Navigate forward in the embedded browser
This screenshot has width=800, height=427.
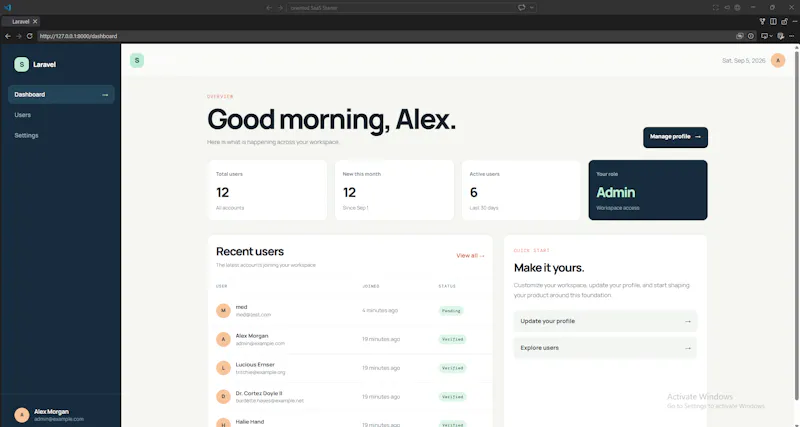tap(19, 36)
